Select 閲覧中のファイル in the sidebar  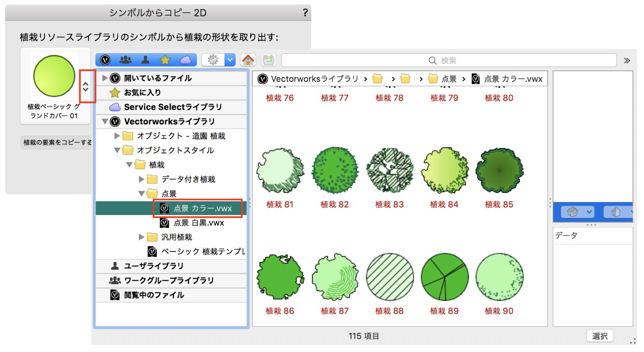171,295
